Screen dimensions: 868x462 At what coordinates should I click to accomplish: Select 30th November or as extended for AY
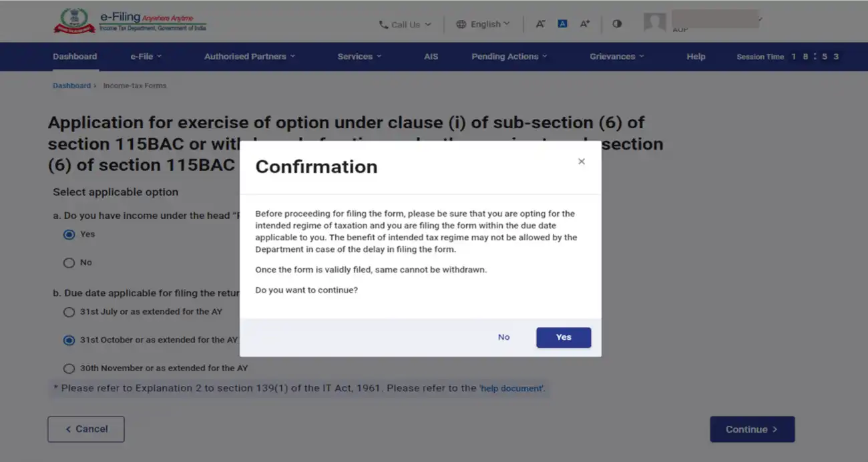tap(69, 368)
